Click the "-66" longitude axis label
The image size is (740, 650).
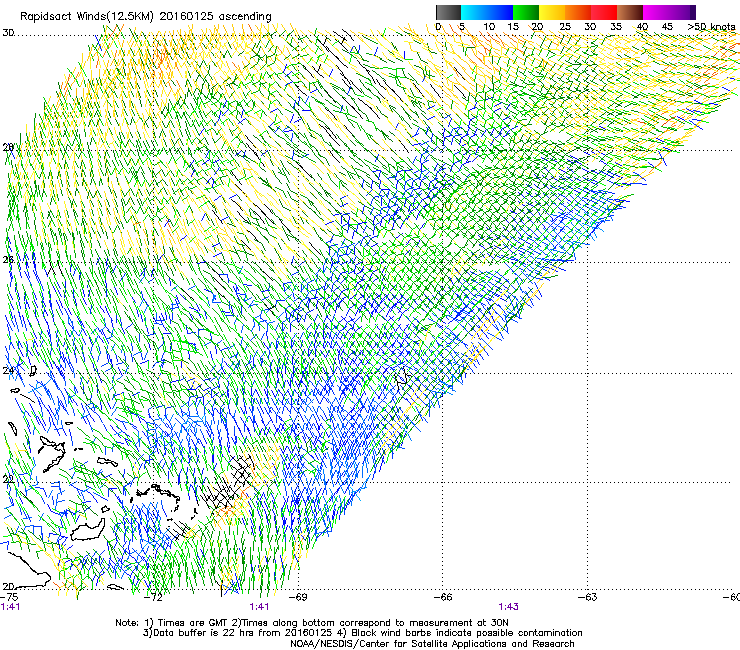point(443,597)
